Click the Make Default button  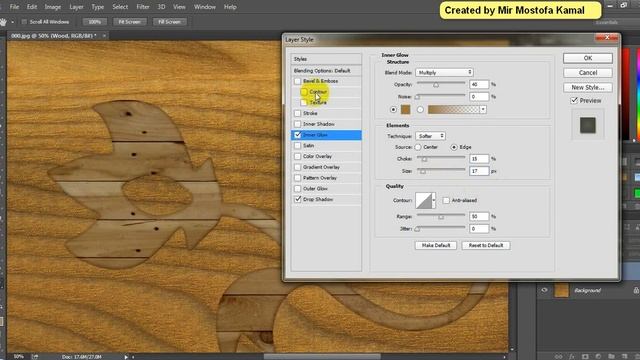(436, 245)
